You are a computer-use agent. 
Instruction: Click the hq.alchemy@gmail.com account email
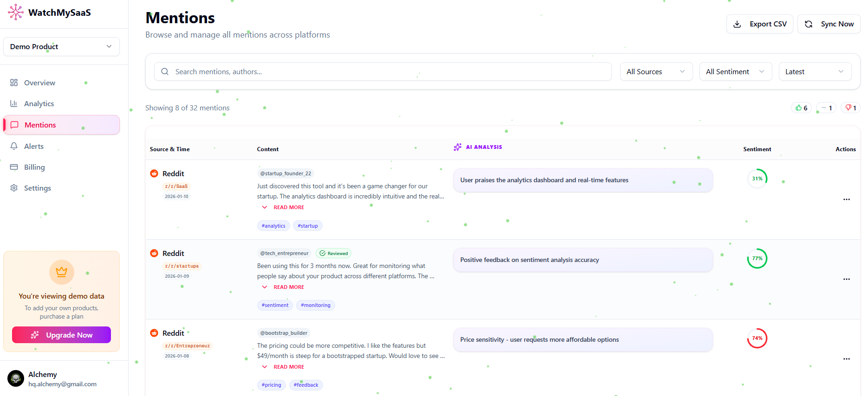63,384
